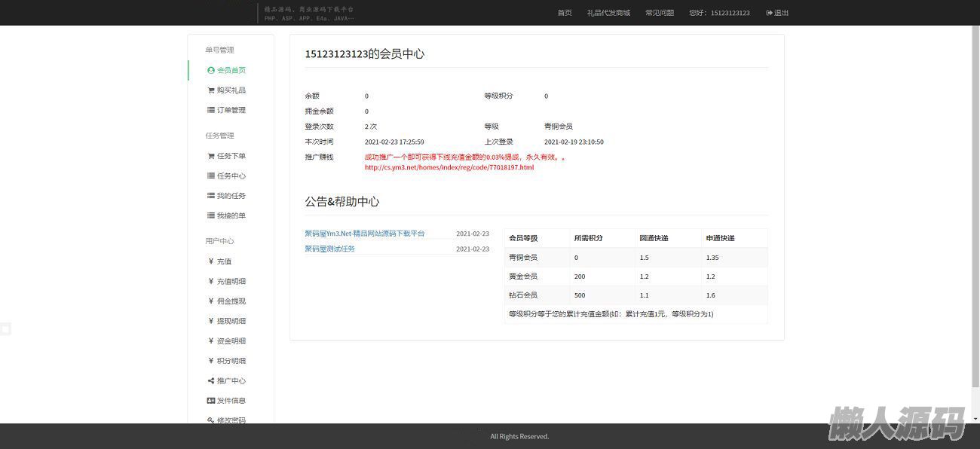Open 礼品代发商城 in the top navigation

pyautogui.click(x=608, y=13)
